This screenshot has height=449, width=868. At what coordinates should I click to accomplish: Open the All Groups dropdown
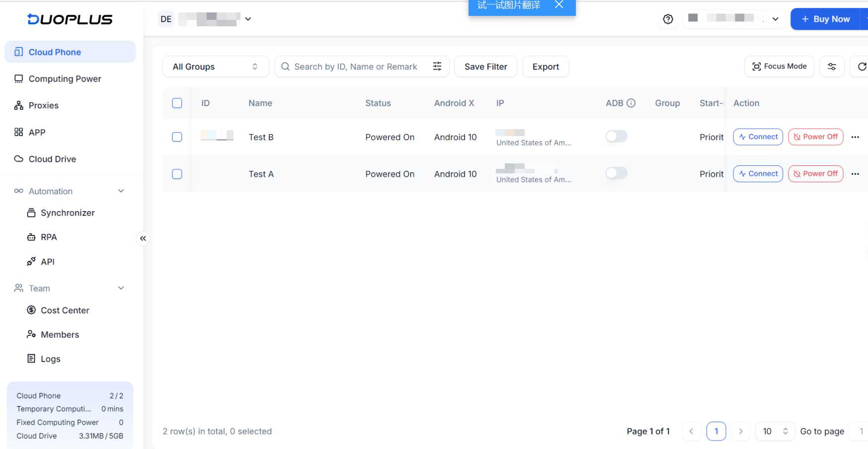(x=215, y=67)
